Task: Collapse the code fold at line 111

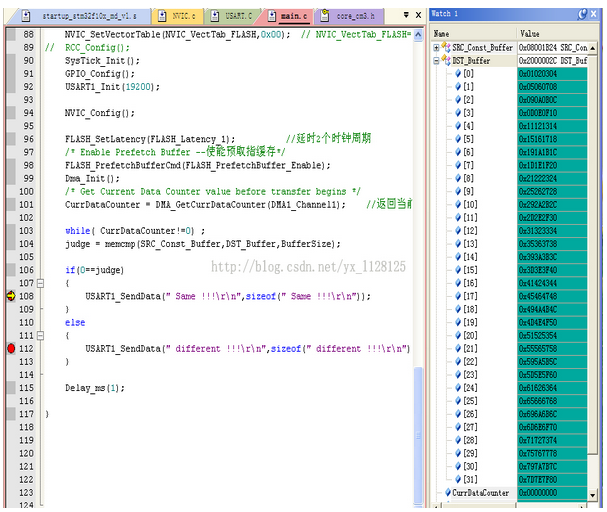Action: pos(40,336)
